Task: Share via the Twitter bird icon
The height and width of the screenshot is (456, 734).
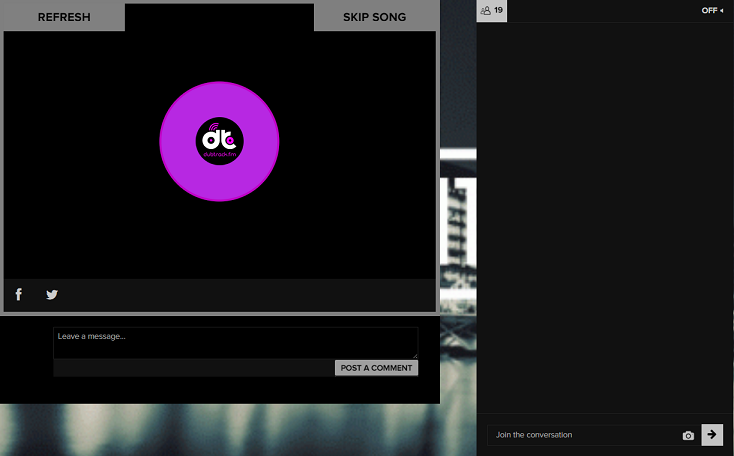Action: coord(52,294)
